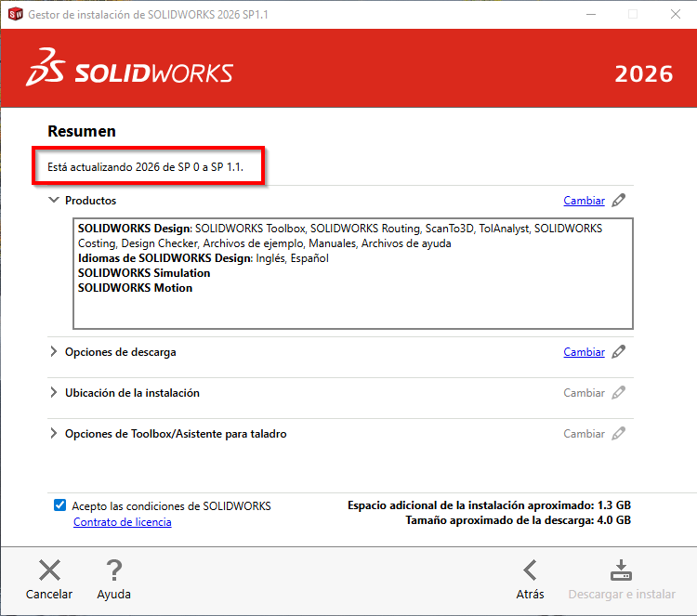
Task: Open the Contrato de licencia link
Action: click(x=122, y=522)
